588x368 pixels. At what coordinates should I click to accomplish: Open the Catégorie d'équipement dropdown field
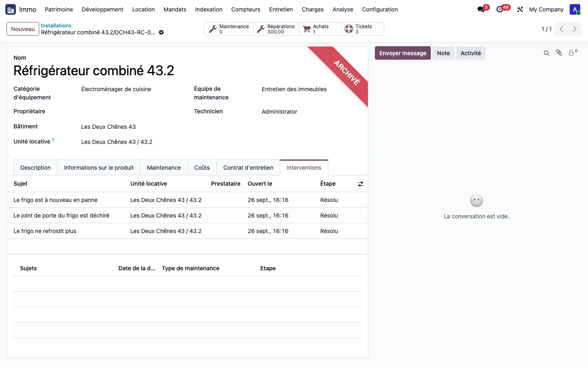(x=131, y=89)
